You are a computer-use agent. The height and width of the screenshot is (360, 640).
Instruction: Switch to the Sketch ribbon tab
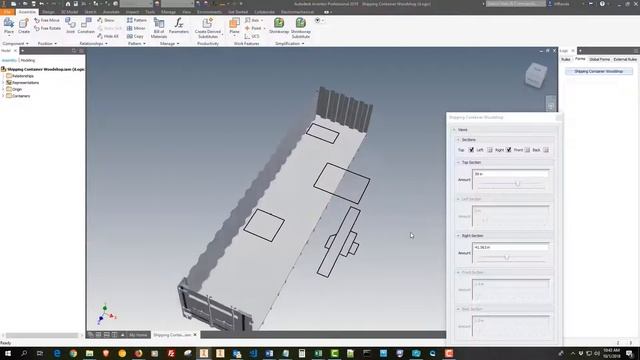pyautogui.click(x=90, y=12)
